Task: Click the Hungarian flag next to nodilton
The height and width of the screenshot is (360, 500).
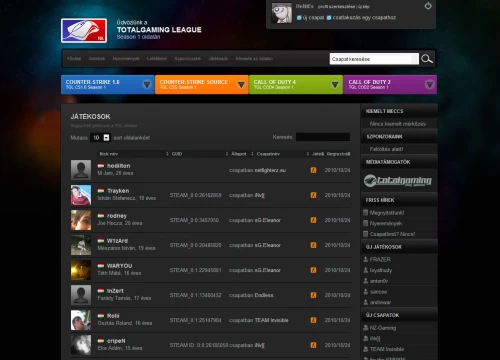Action: pyautogui.click(x=101, y=166)
